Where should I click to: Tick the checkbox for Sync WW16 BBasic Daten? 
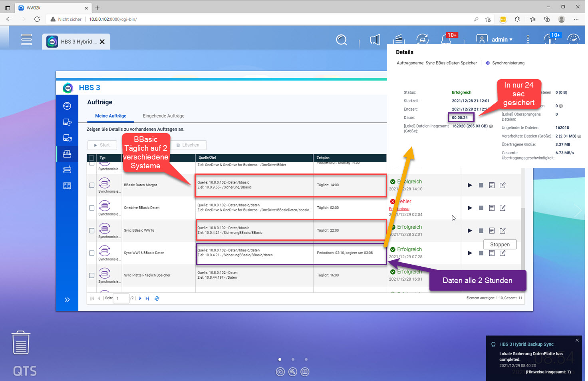91,253
